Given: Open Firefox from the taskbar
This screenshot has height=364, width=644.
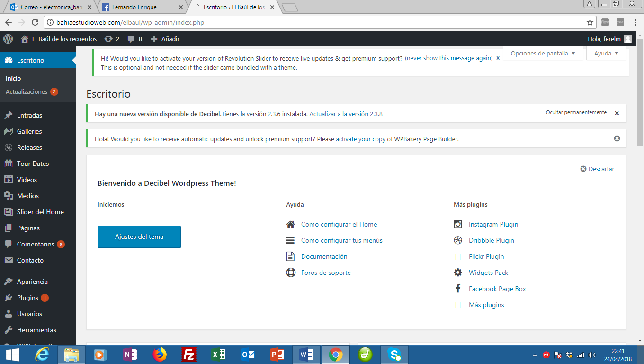Looking at the screenshot, I should pyautogui.click(x=160, y=355).
